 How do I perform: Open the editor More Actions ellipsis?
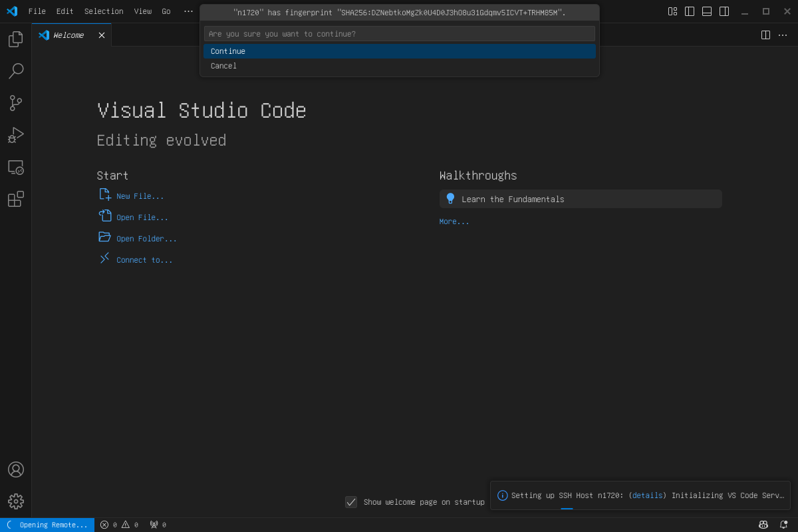pos(783,35)
